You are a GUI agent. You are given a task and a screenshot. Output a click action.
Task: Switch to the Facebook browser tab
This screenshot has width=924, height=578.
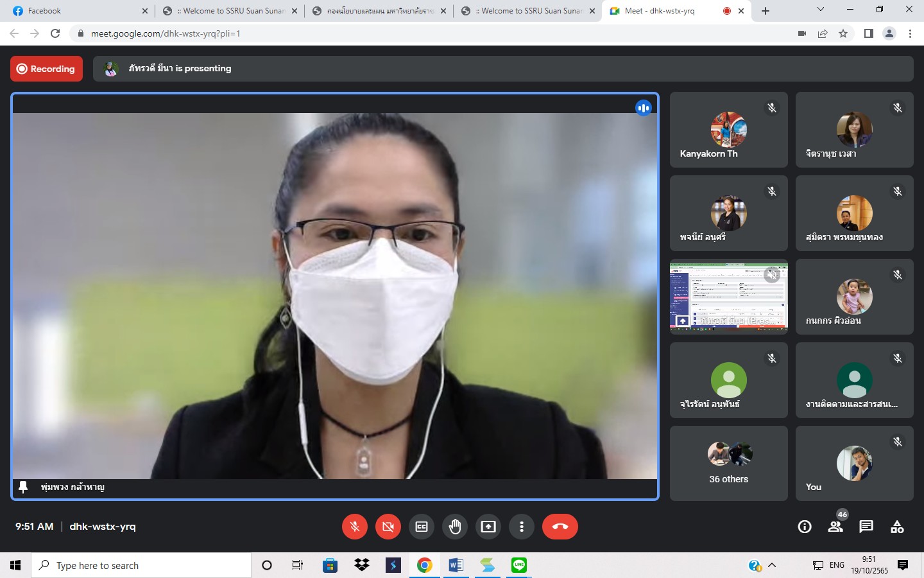click(x=77, y=11)
